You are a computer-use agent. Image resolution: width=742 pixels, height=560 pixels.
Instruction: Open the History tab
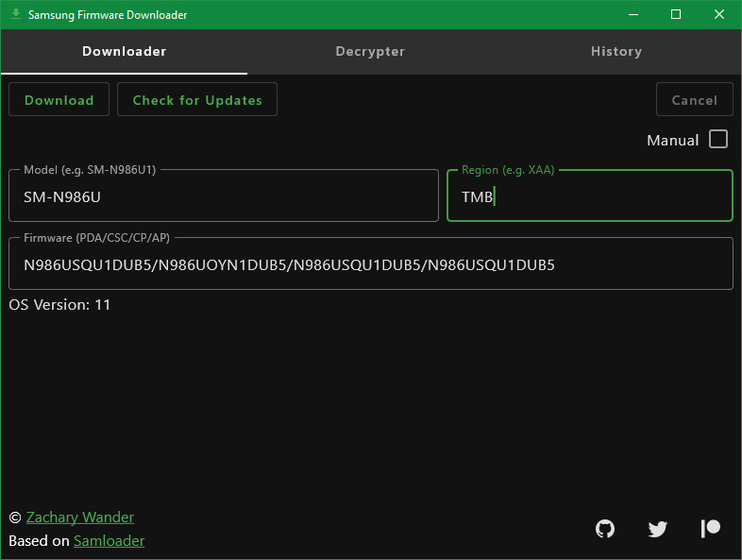pyautogui.click(x=616, y=52)
